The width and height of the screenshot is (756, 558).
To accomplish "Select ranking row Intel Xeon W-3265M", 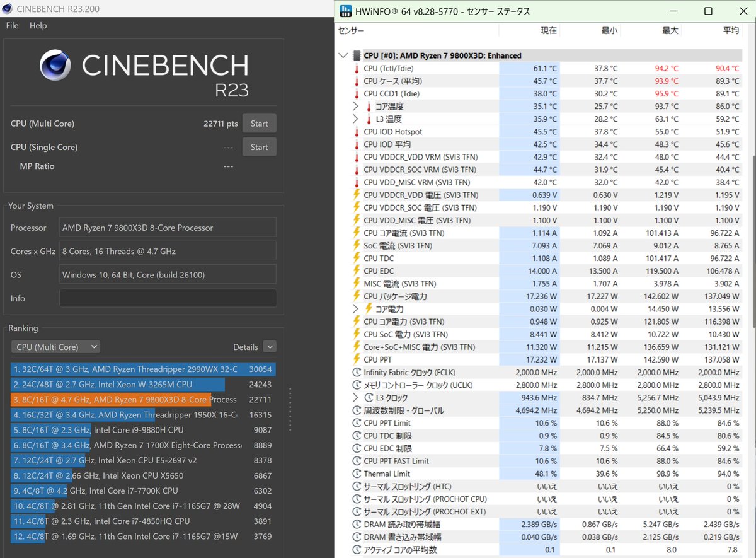I will tap(143, 385).
